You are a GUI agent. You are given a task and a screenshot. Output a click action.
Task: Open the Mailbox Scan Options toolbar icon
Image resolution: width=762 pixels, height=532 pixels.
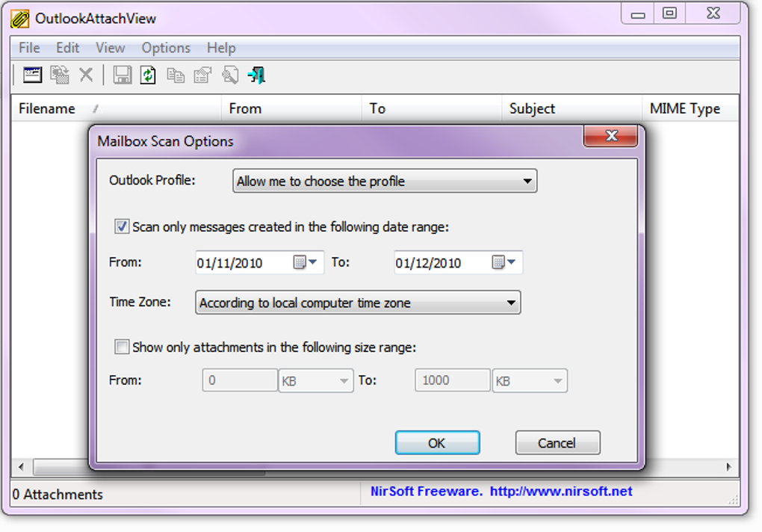pyautogui.click(x=32, y=75)
